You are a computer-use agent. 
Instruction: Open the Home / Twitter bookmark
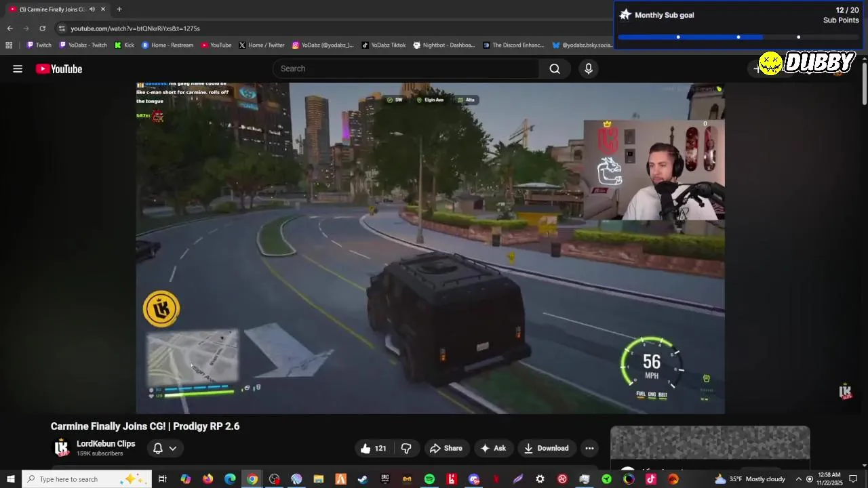coord(262,45)
